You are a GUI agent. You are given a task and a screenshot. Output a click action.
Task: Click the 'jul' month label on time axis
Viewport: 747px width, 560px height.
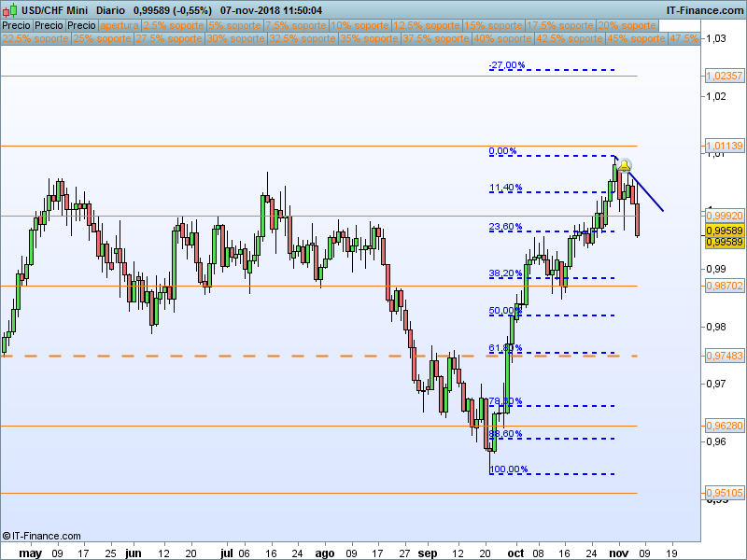click(227, 553)
